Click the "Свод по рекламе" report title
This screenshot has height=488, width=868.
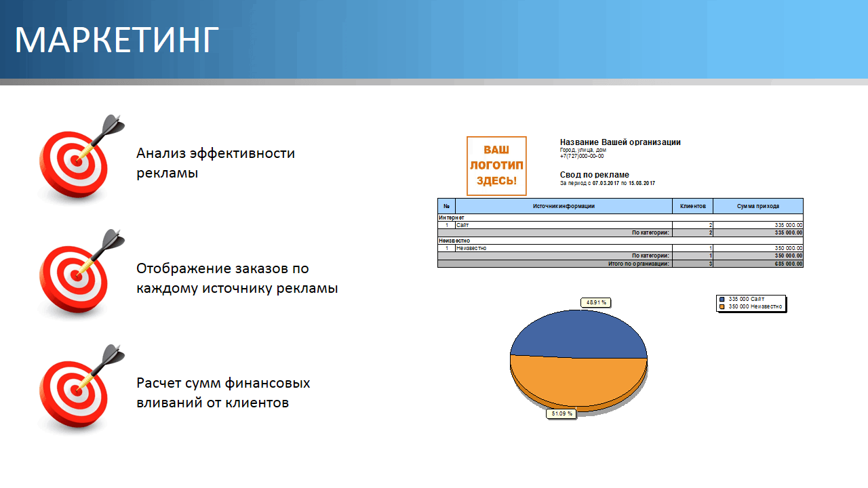[594, 175]
